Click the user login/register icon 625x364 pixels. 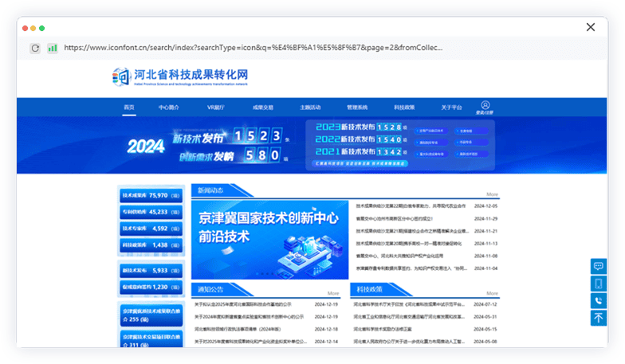coord(485,106)
